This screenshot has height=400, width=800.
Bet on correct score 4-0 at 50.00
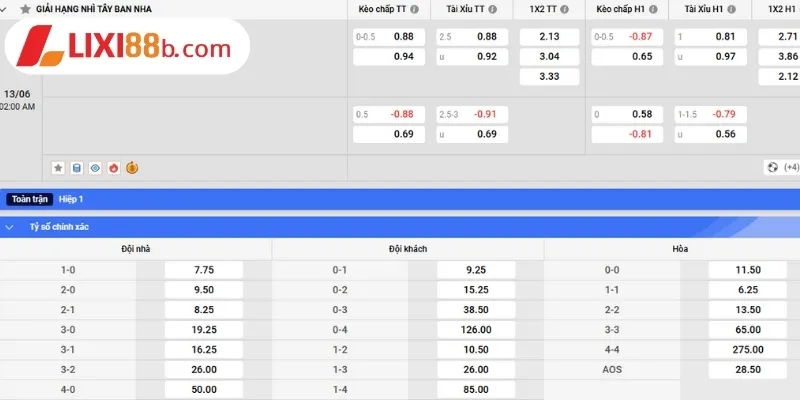click(204, 389)
